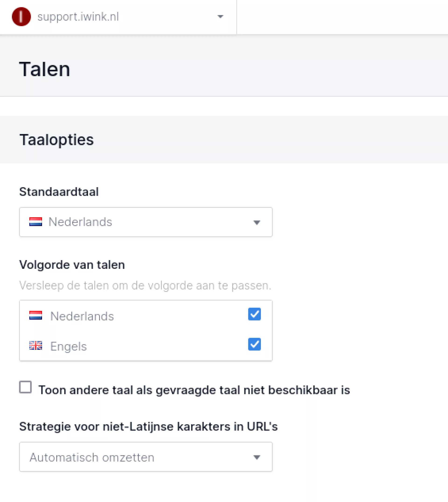Click the 'Toon andere taal als gevraagde' label
This screenshot has width=448, height=502.
point(194,390)
